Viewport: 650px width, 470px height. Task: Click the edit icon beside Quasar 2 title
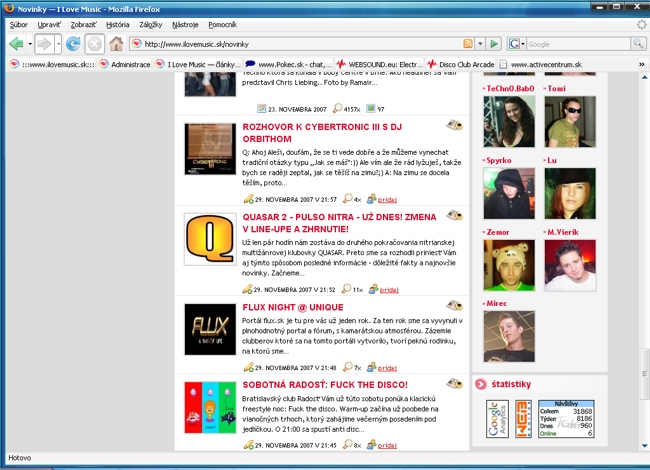[x=454, y=215]
